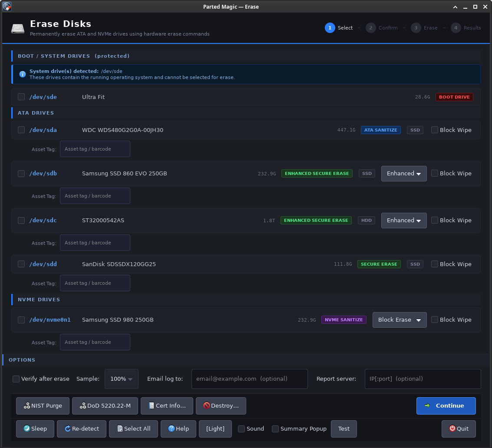Switch theme with the [Light] button

215,429
